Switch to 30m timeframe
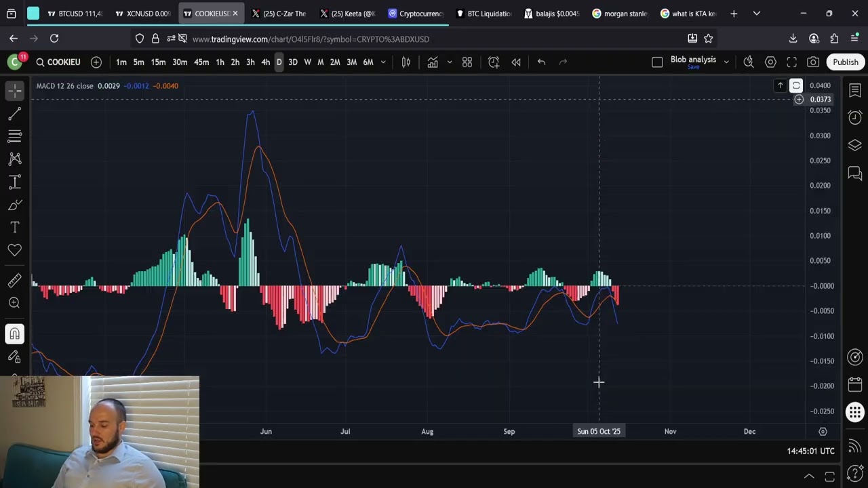868x488 pixels. point(180,62)
